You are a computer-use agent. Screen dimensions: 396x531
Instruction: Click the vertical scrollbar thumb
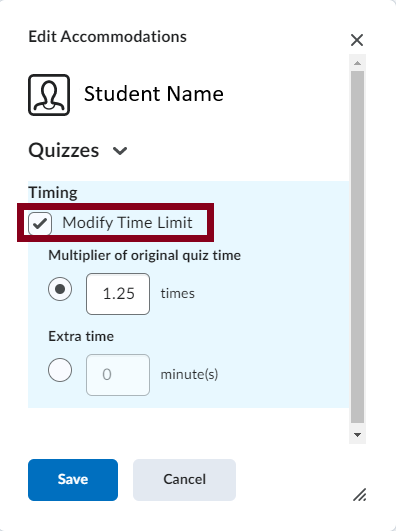357,247
